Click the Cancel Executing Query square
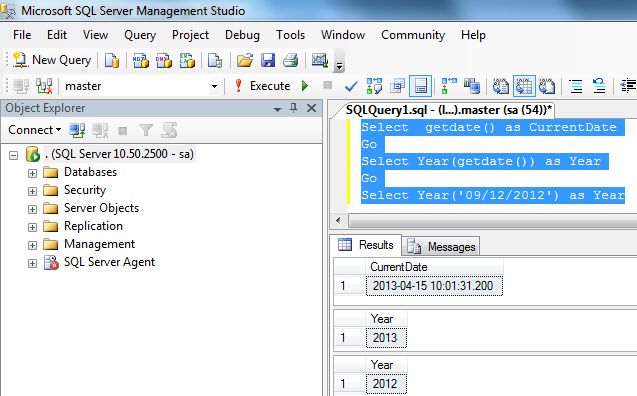Viewport: 637px width, 396px height. 327,85
